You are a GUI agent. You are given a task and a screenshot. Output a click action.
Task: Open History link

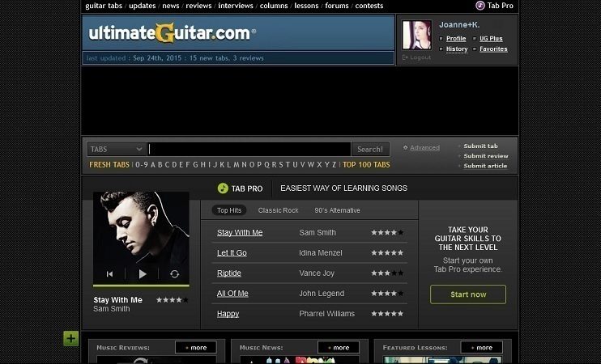[457, 49]
